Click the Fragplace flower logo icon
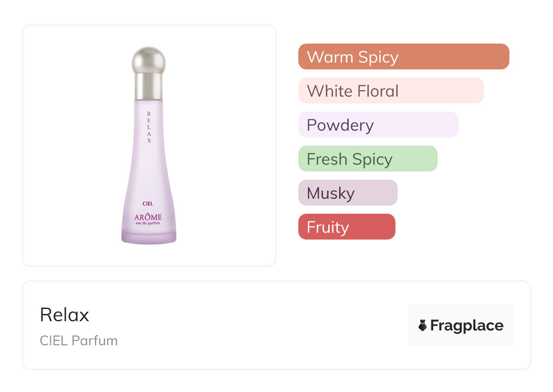 tap(423, 325)
